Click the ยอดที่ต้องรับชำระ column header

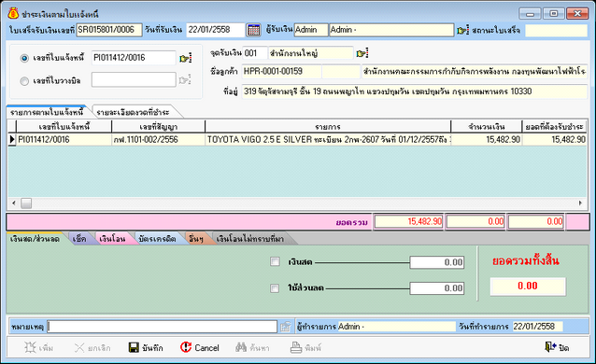[554, 127]
